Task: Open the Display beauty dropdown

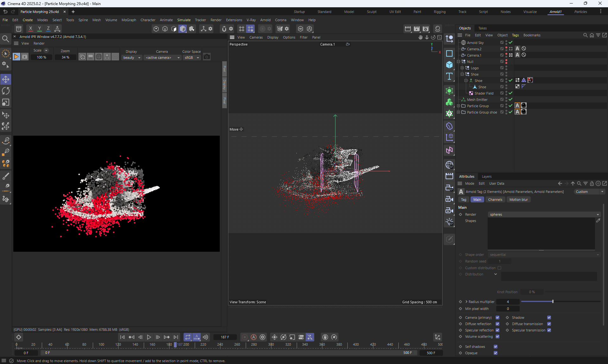Action: click(x=132, y=58)
